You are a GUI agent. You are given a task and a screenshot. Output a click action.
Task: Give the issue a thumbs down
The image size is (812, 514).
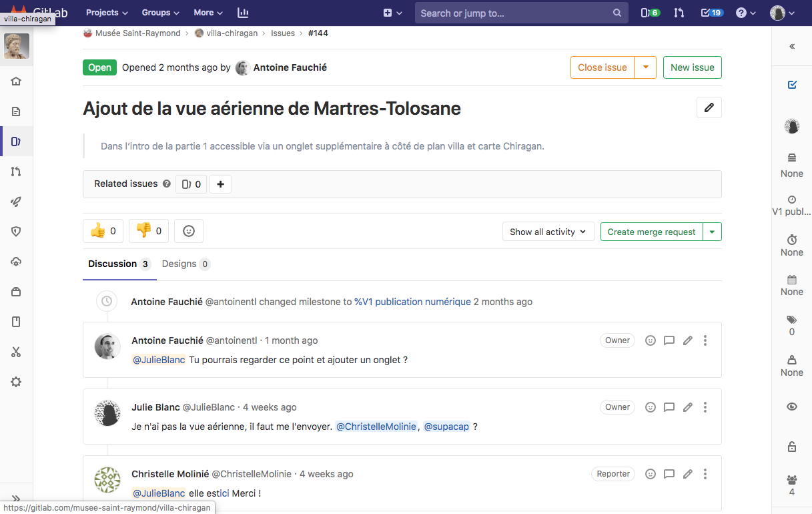(x=149, y=231)
